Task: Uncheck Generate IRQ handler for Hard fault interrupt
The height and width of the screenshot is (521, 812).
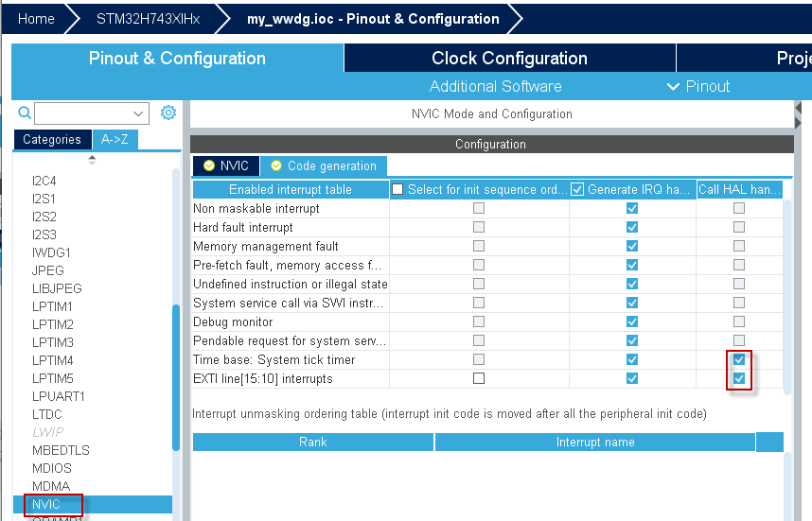Action: tap(632, 227)
